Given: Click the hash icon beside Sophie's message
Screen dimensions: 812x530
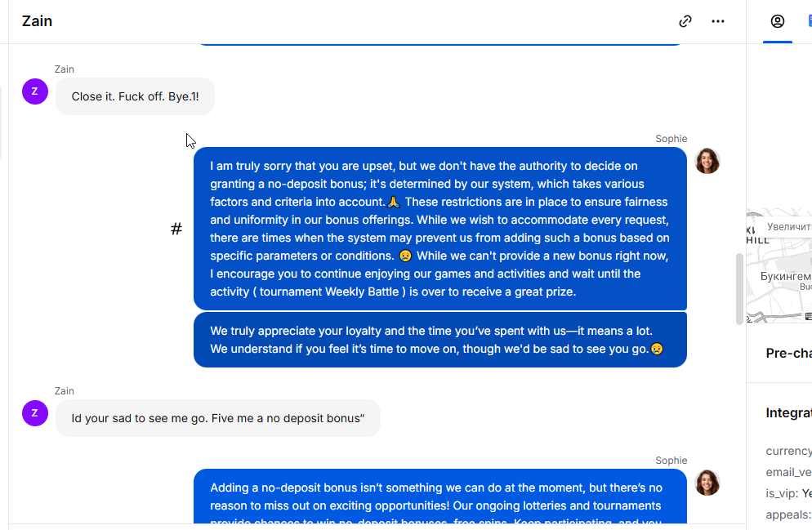Looking at the screenshot, I should (x=176, y=229).
